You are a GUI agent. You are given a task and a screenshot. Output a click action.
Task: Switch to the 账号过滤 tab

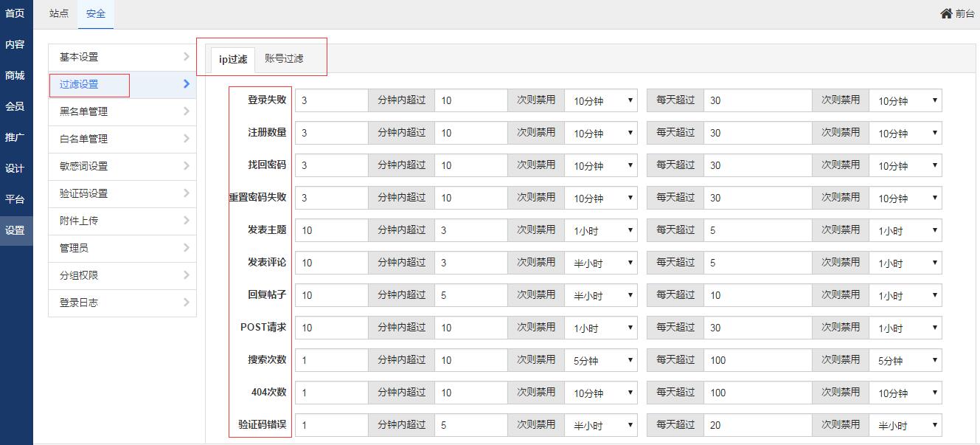(284, 58)
